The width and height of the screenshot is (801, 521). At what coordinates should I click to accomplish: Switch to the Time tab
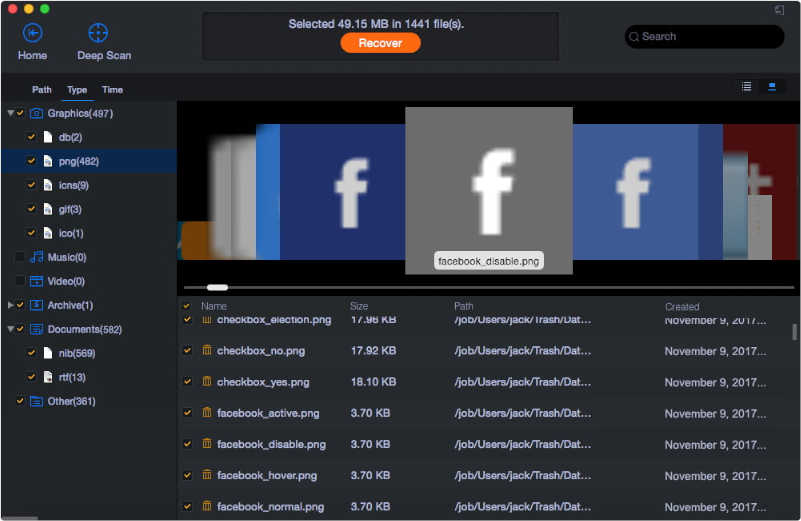click(112, 90)
